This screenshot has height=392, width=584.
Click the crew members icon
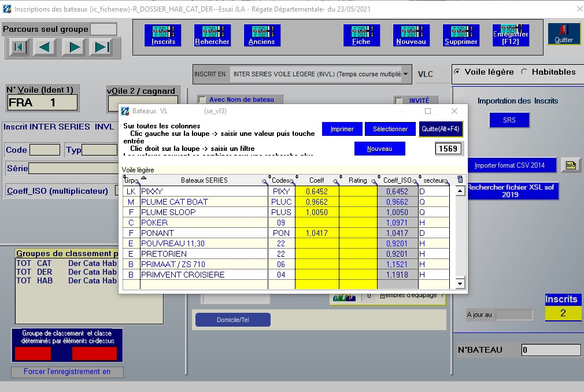(344, 298)
